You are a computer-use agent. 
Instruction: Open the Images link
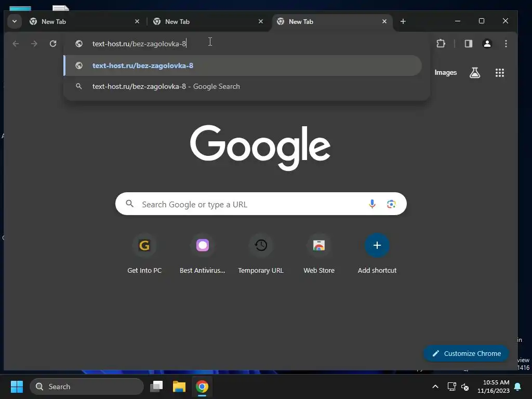[445, 73]
